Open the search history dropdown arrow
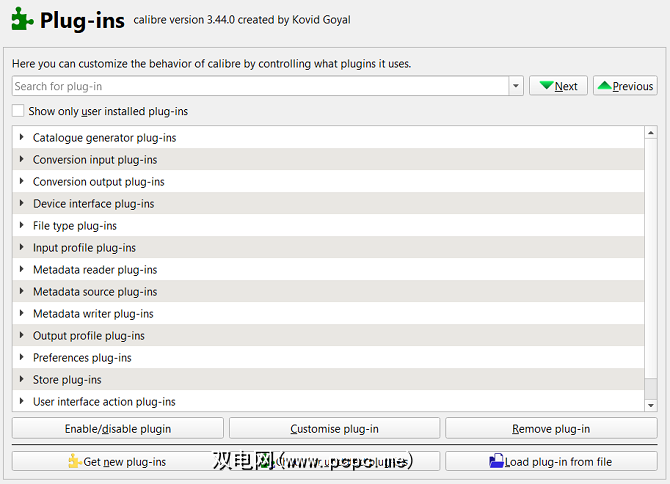670x484 pixels. pyautogui.click(x=516, y=86)
